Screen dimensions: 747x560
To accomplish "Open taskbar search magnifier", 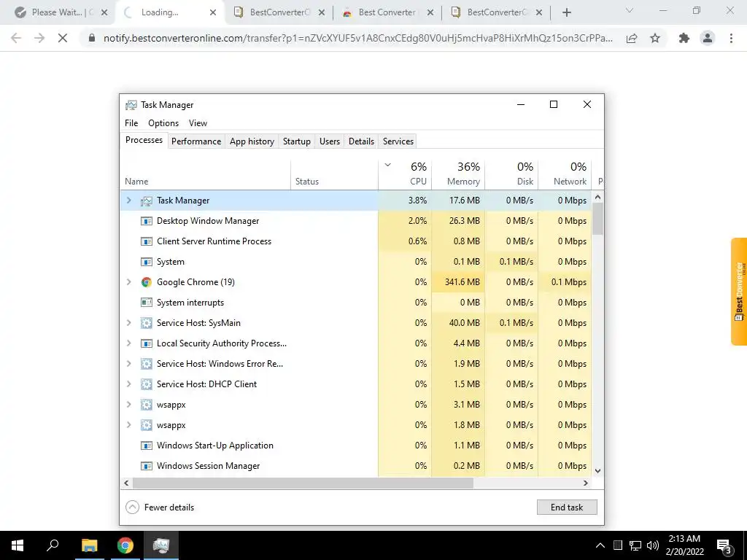I will point(53,545).
